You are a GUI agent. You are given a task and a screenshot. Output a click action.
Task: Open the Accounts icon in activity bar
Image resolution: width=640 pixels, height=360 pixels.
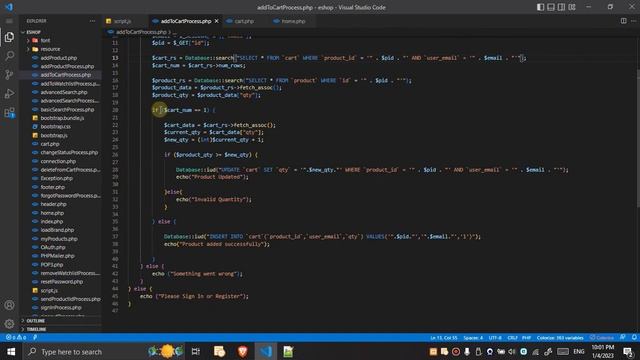click(9, 305)
